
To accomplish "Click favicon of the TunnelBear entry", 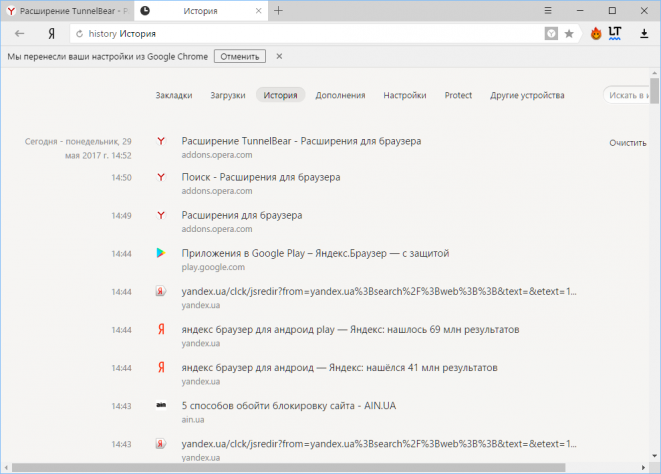I will point(161,141).
